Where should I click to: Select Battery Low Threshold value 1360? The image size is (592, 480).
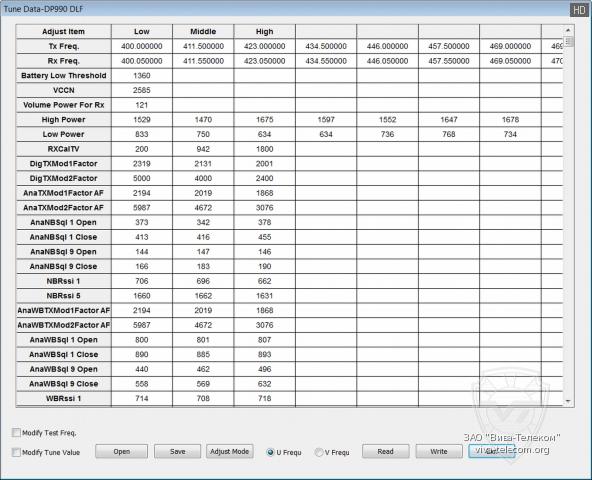(142, 76)
